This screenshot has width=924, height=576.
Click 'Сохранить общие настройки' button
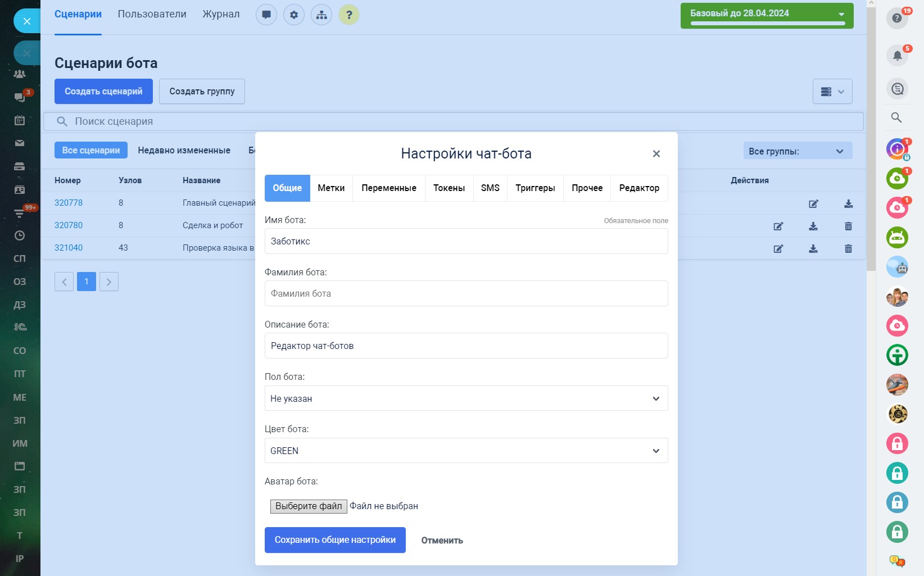click(x=335, y=540)
